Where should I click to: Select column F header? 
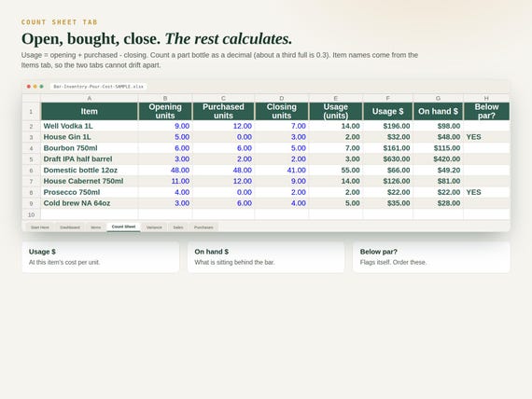(x=388, y=98)
